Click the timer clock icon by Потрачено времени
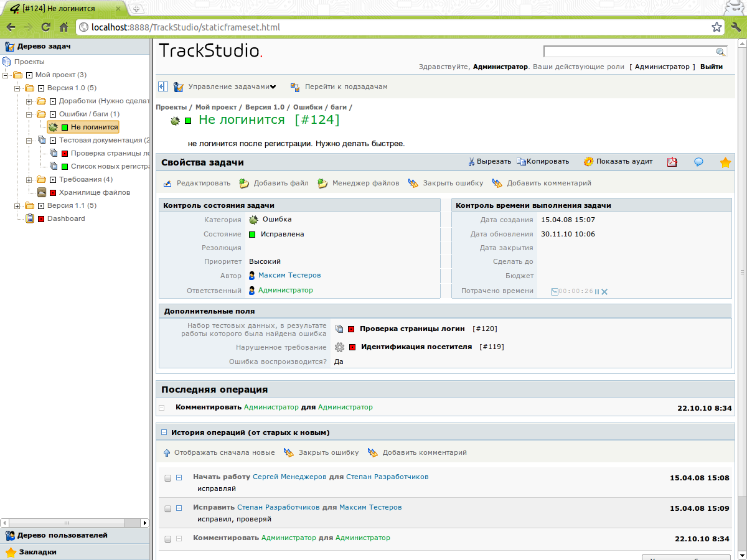The width and height of the screenshot is (747, 560). coord(555,291)
